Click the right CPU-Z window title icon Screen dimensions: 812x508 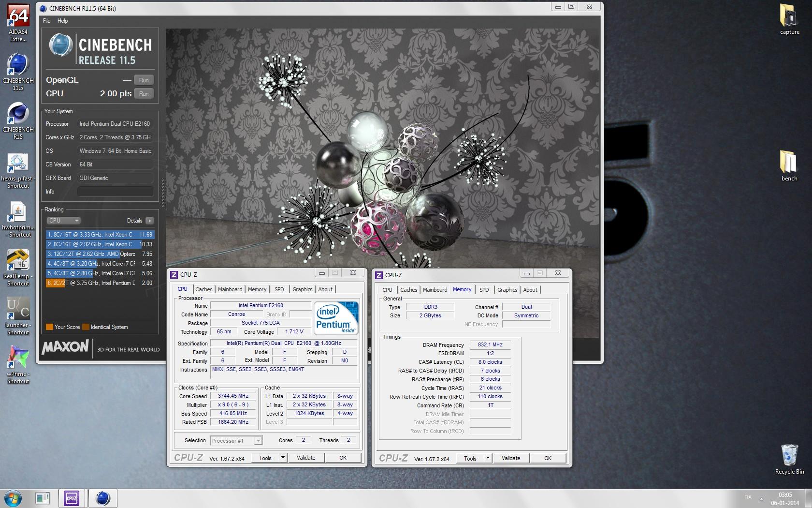point(379,275)
